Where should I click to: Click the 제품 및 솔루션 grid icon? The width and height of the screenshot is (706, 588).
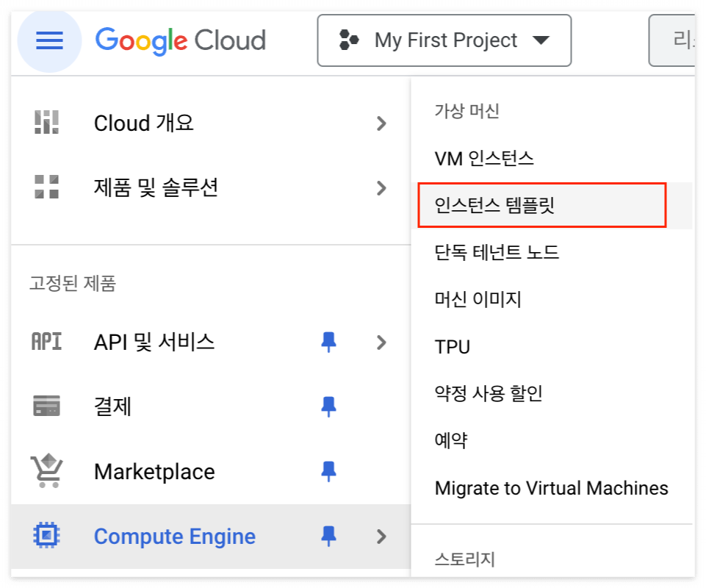tap(47, 187)
